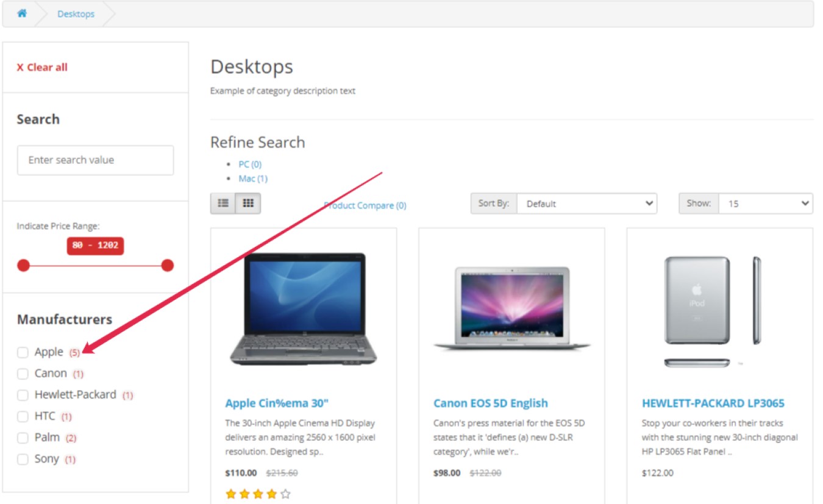Screen dimensions: 823x504
Task: Open the Product Compare (0) link
Action: coord(365,205)
